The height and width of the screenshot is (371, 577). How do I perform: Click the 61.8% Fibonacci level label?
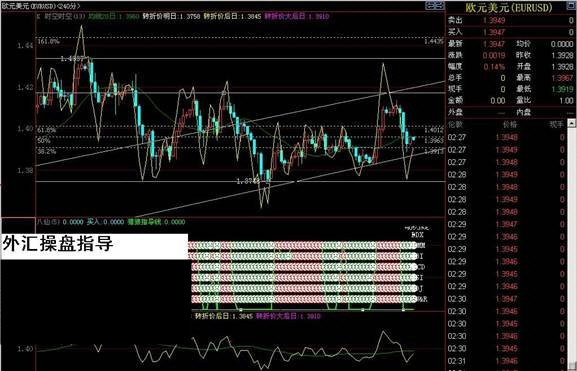pos(47,130)
